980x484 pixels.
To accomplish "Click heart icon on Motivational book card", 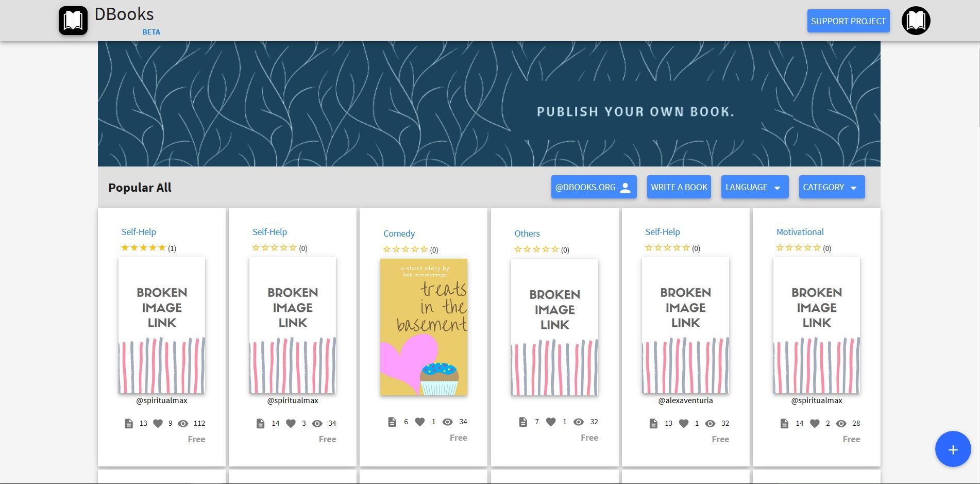I will pyautogui.click(x=815, y=423).
